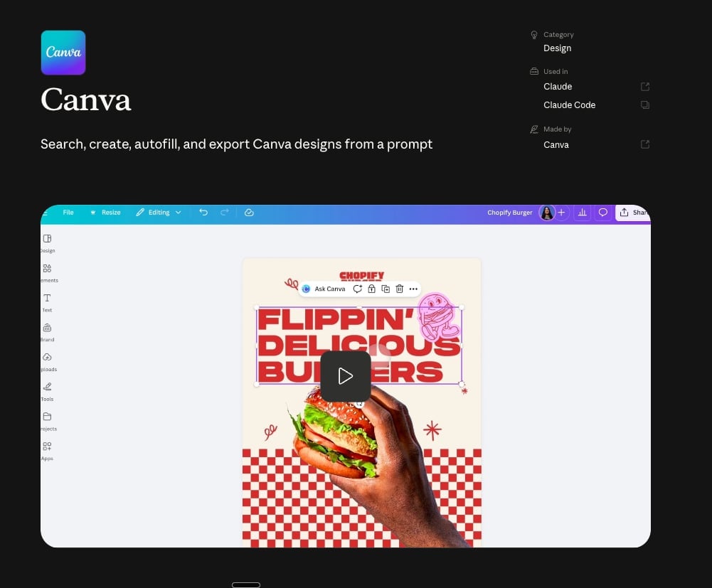Select the FLIPPIN' DELICIOUS BURGERS headline
The image size is (712, 588).
pyautogui.click(x=359, y=346)
